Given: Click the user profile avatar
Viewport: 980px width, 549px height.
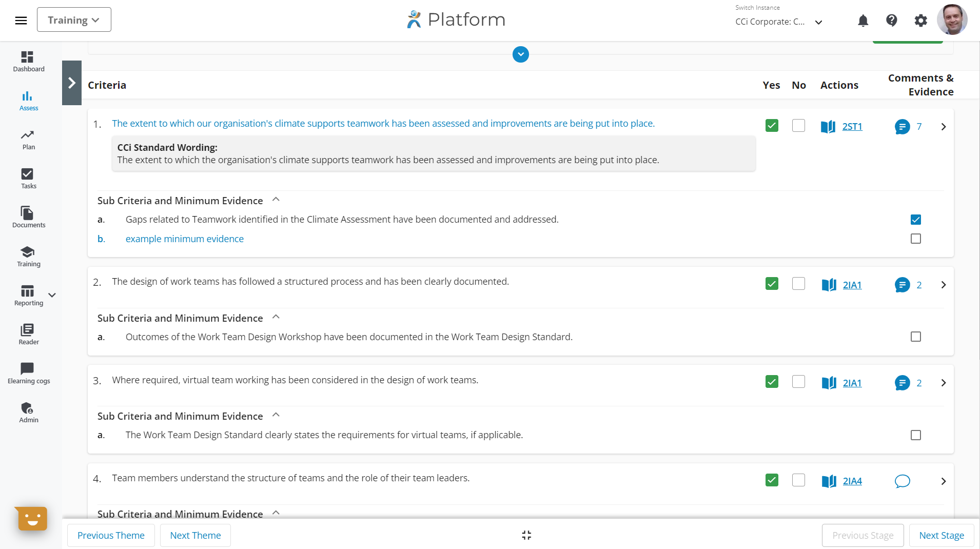Looking at the screenshot, I should 952,20.
